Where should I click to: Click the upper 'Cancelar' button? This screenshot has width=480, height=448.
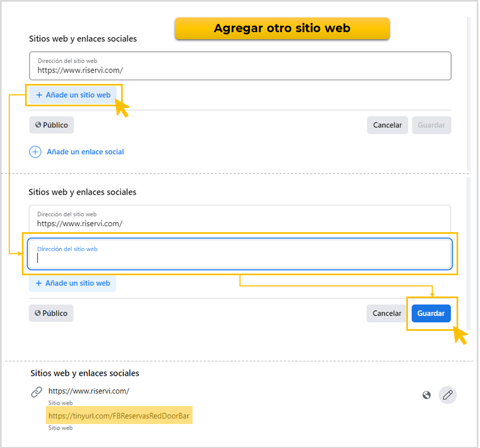tap(387, 125)
